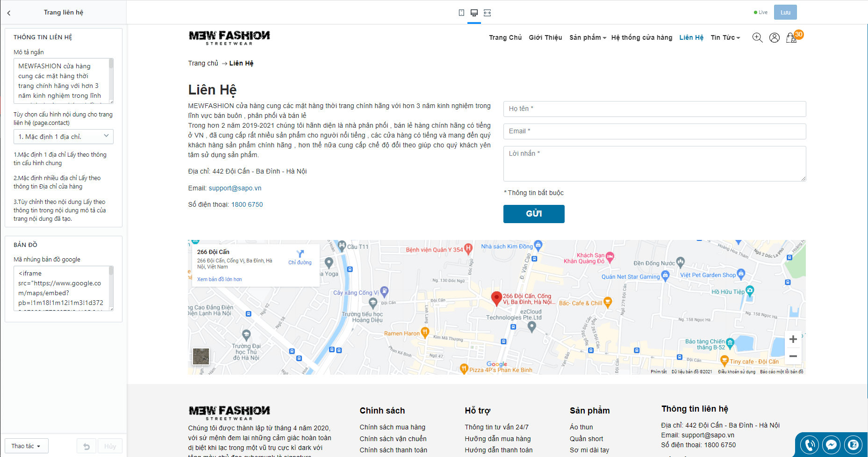Click the Việt Pet Garden Shop marker
Viewport: 868px width, 457px height.
[741, 274]
